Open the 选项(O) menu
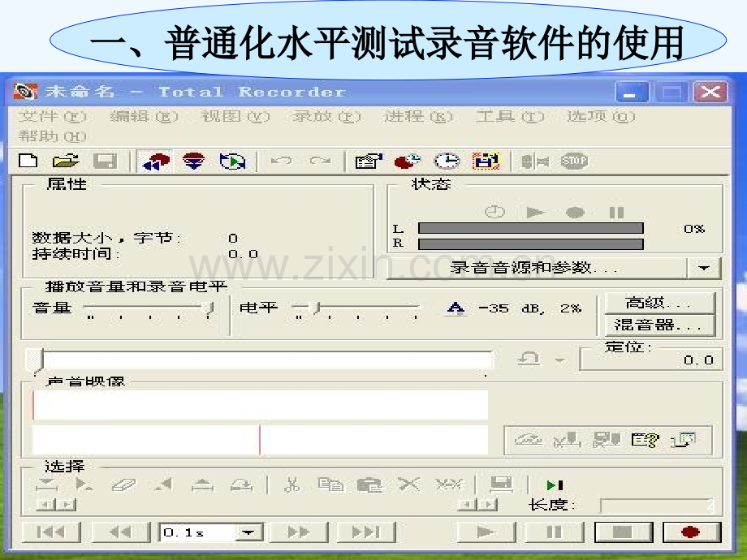Image resolution: width=747 pixels, height=560 pixels. [x=601, y=116]
